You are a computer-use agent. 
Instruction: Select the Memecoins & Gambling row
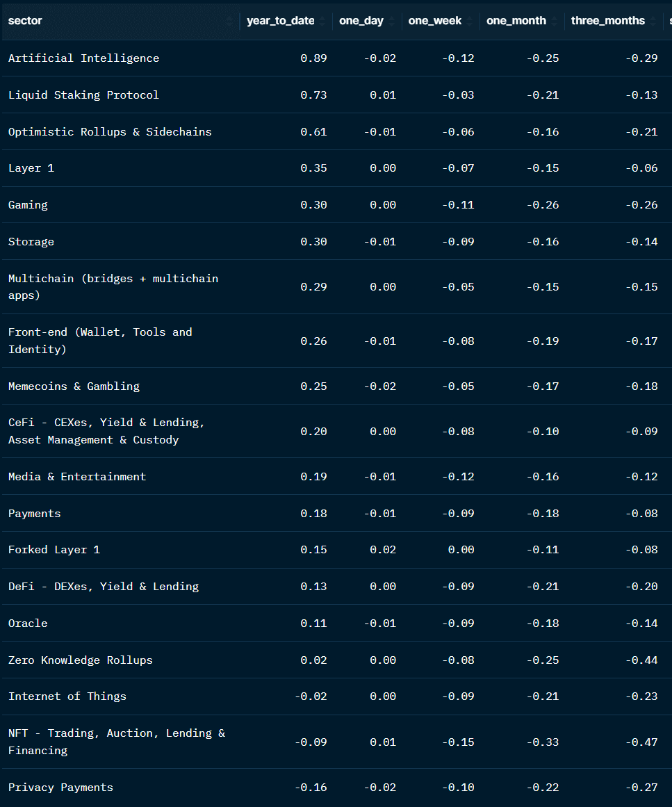(74, 386)
